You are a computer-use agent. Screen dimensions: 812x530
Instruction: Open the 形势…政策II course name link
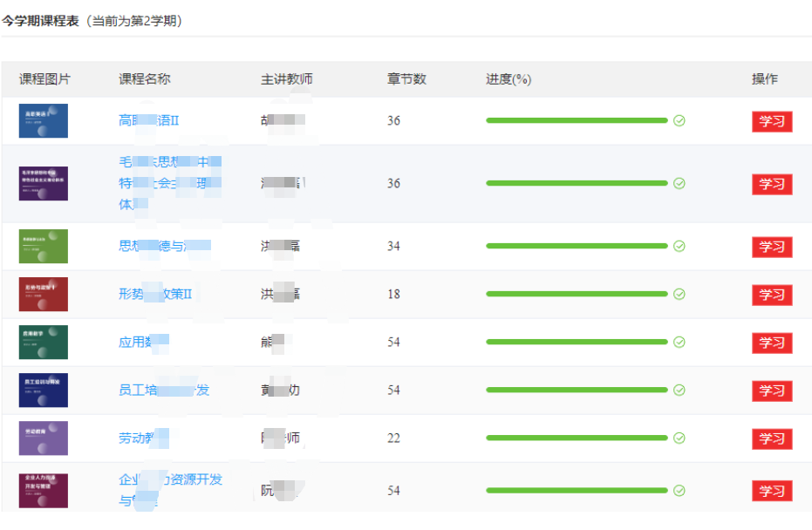tap(155, 294)
